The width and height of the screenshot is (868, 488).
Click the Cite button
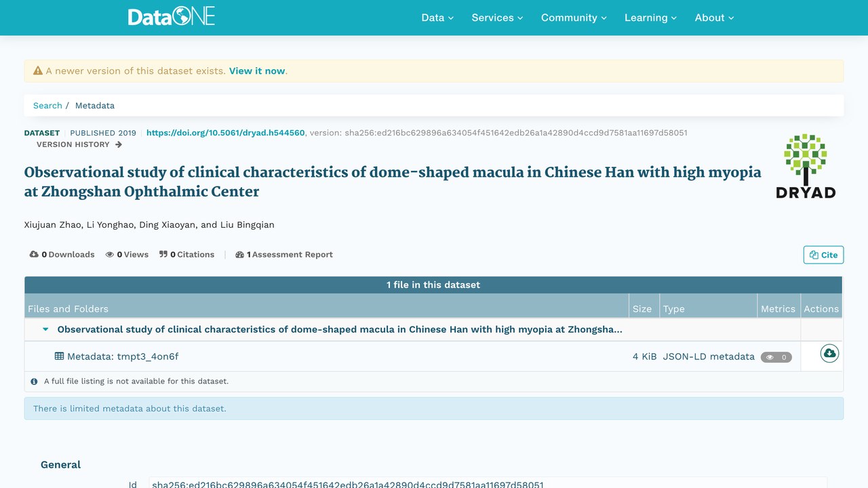coord(823,255)
